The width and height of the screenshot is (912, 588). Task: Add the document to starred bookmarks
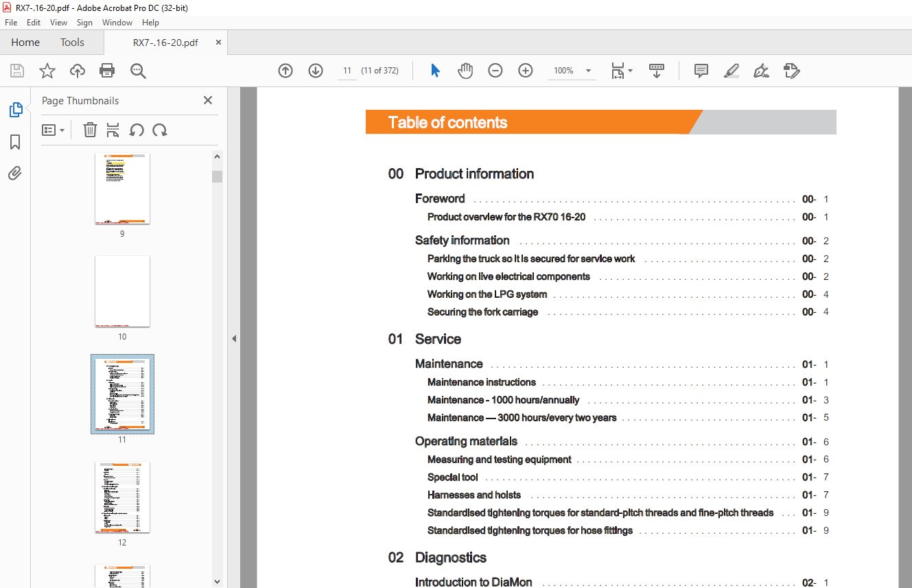click(47, 71)
